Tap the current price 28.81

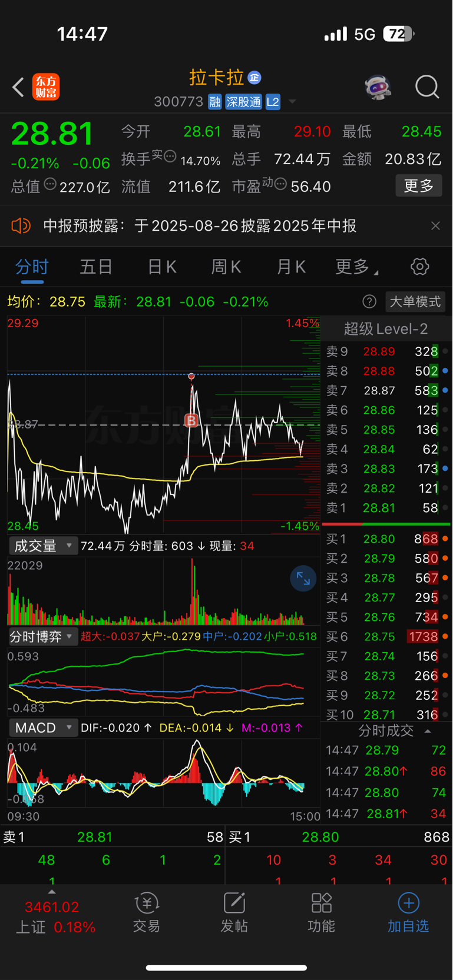tap(52, 134)
